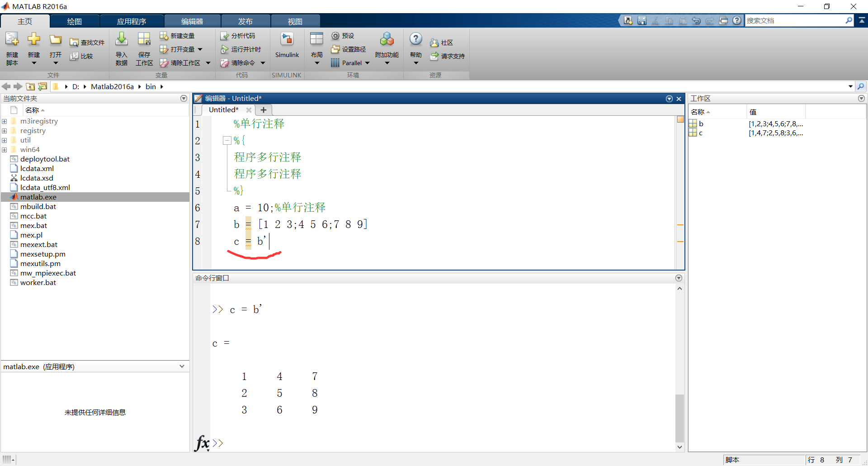The width and height of the screenshot is (868, 466).
Task: Switch to the Apps (应用程序) tab
Action: click(132, 21)
